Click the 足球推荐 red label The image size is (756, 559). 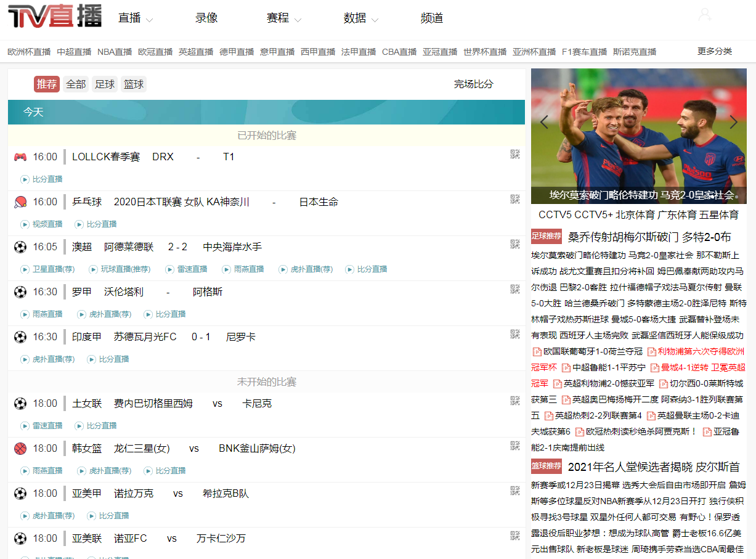click(547, 236)
